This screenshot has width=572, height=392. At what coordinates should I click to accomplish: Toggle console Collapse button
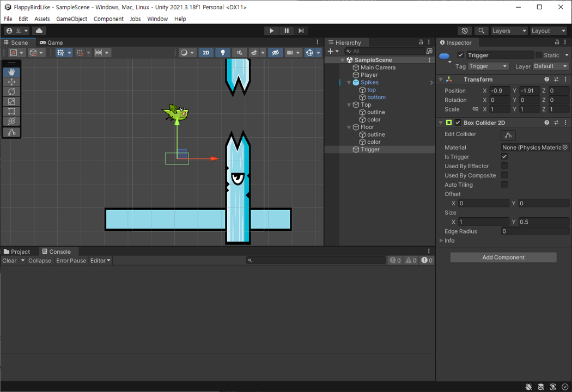(x=40, y=260)
